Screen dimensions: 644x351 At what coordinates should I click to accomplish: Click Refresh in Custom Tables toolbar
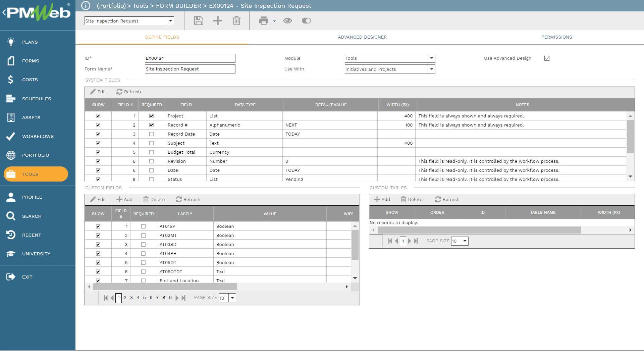447,199
